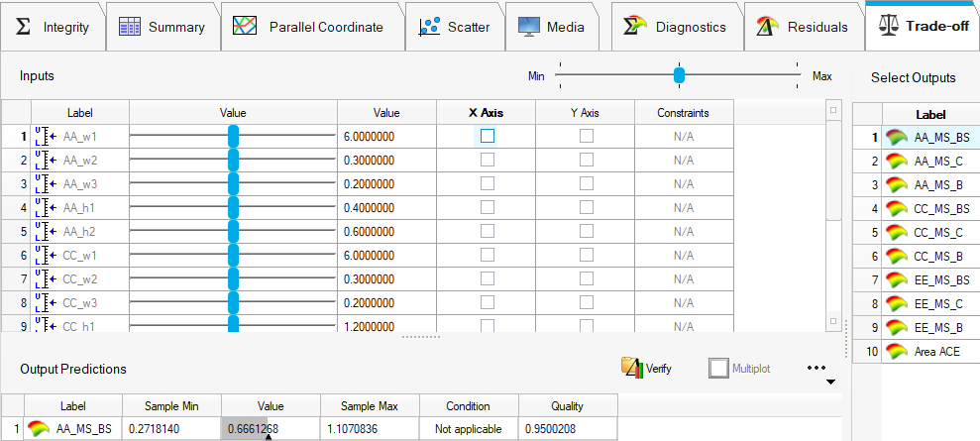Click the EE_MS_BS output response icon
Screen dimensions: 980x441
897,279
